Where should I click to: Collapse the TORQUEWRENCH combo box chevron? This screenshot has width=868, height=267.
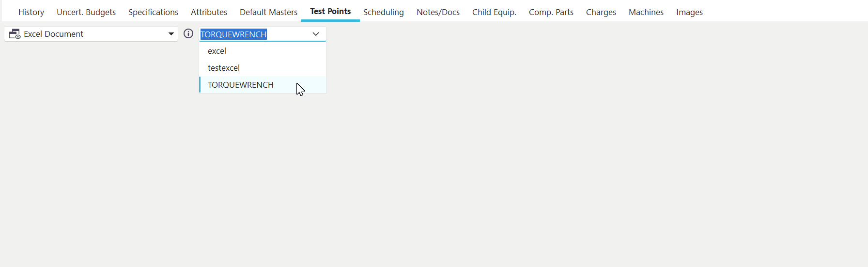coord(316,34)
